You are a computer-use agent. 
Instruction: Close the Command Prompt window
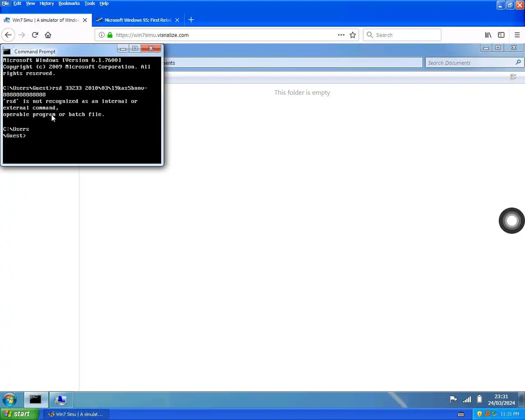[151, 48]
